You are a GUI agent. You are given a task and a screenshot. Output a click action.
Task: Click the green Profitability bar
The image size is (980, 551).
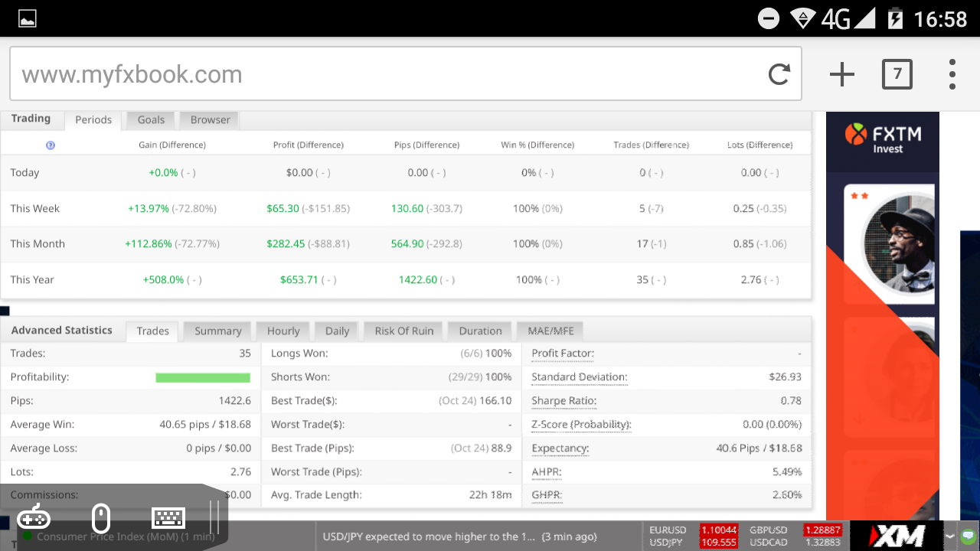(x=203, y=377)
